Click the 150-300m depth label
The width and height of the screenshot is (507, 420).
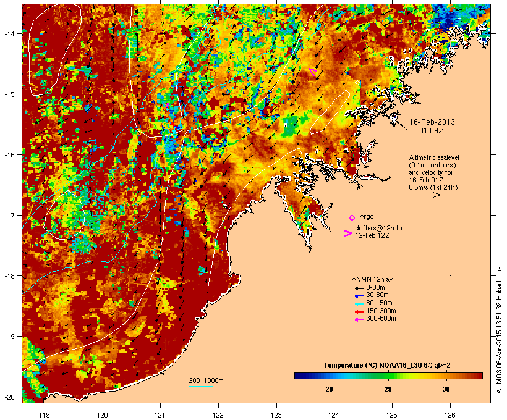click(x=381, y=311)
